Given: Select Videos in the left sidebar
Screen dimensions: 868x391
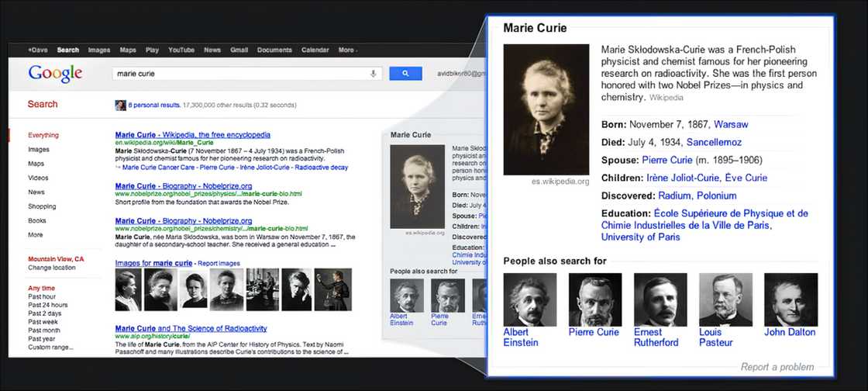Looking at the screenshot, I should tap(38, 178).
